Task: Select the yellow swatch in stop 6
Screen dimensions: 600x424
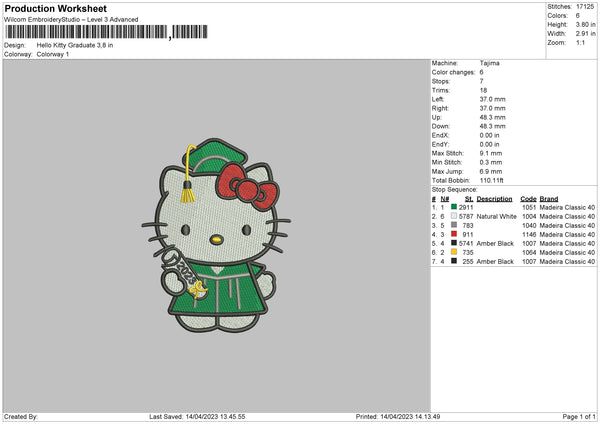Action: pos(455,252)
